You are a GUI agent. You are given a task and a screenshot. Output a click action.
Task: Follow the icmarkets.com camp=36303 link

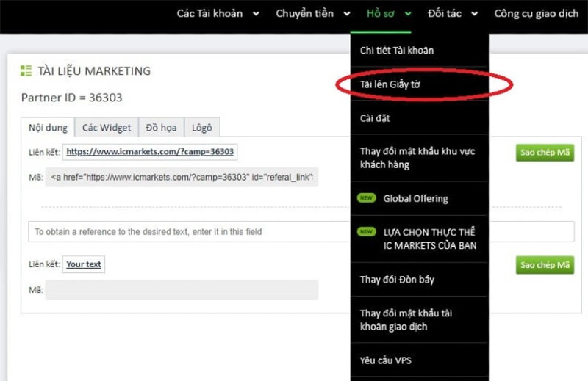(150, 152)
